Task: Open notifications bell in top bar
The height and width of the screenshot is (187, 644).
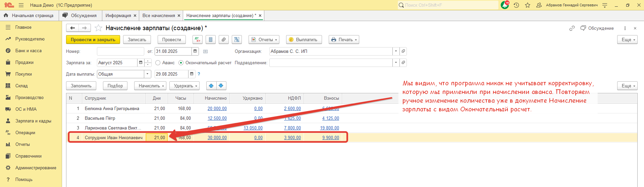Action: coord(504,5)
